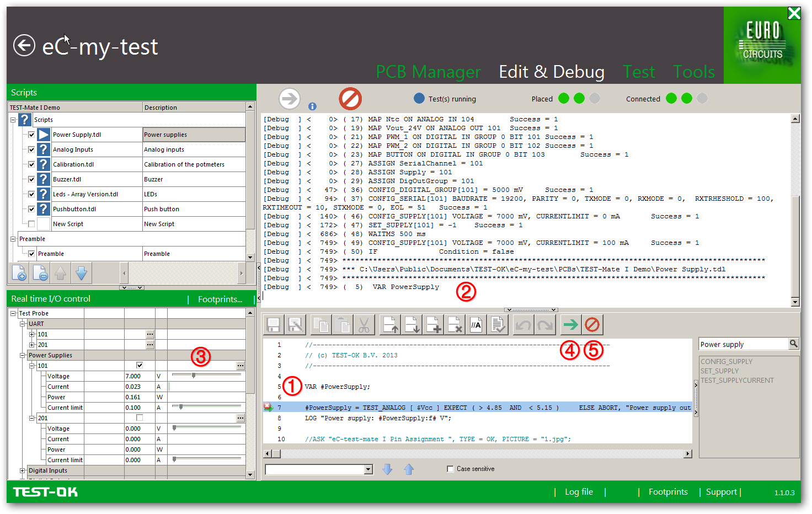Click the move line up page icon
This screenshot has width=812, height=514.
[391, 325]
